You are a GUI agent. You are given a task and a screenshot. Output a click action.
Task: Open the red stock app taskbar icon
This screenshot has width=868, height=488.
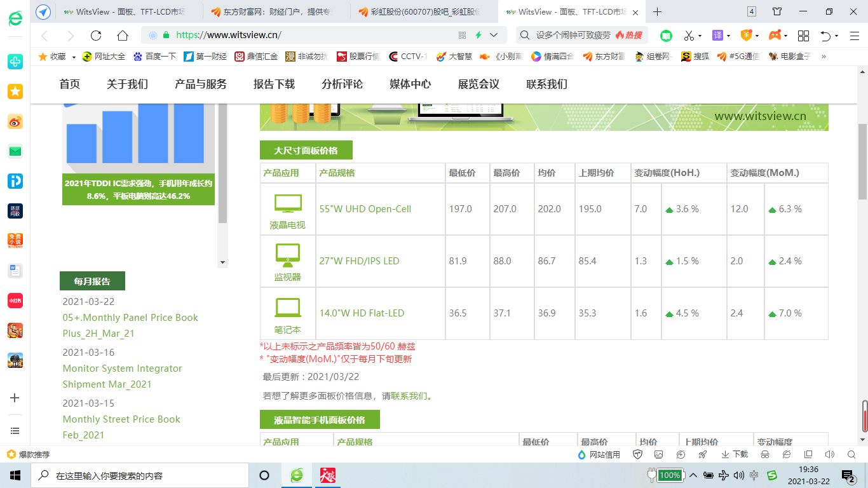[x=327, y=475]
